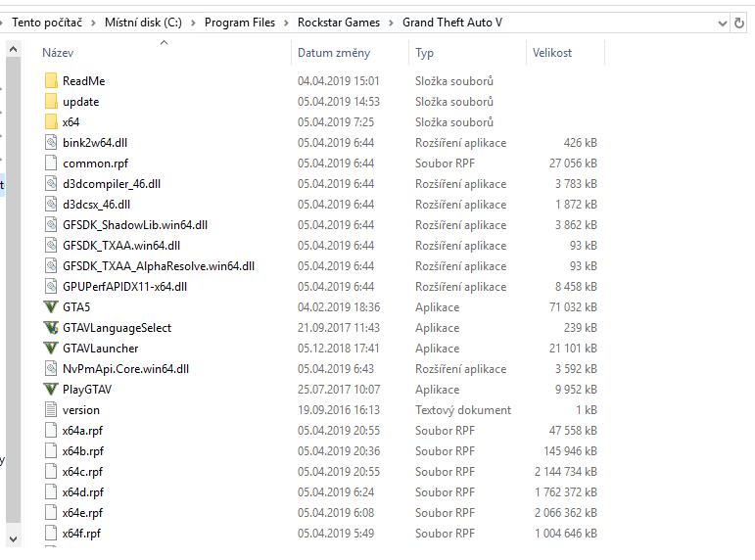Click the 71 032 kB size cell
The width and height of the screenshot is (755, 560).
573,307
